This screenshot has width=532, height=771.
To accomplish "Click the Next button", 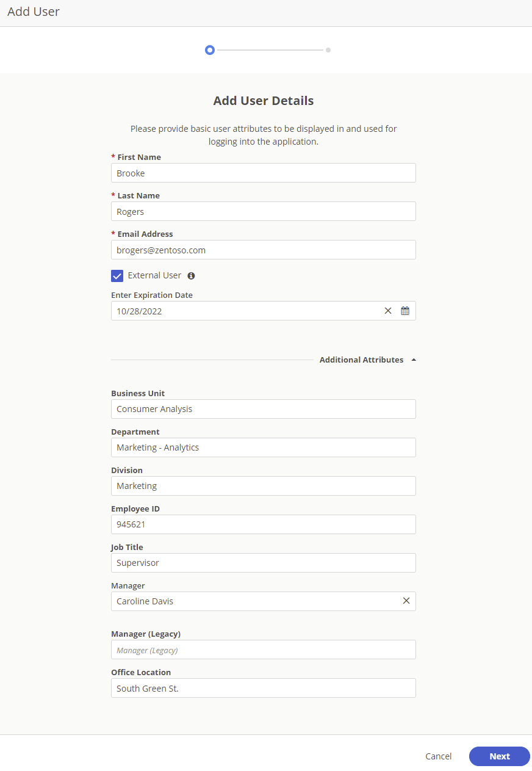I will [x=499, y=756].
